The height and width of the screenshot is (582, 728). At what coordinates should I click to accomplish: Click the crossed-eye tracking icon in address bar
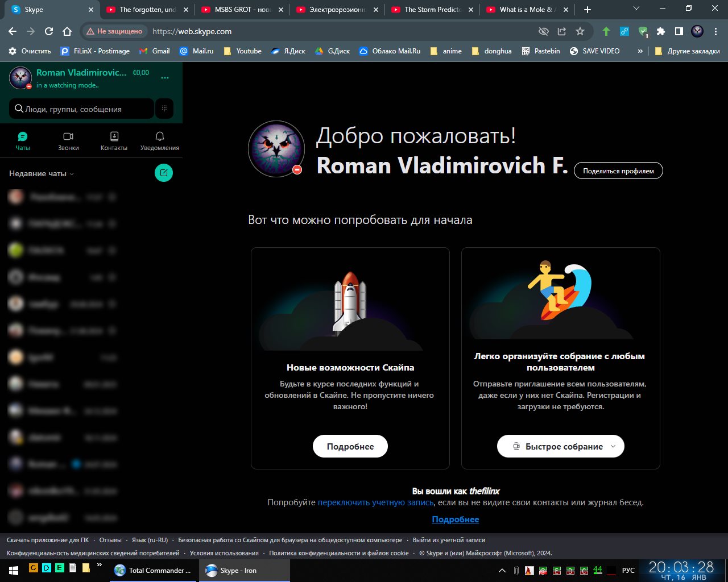click(x=544, y=31)
